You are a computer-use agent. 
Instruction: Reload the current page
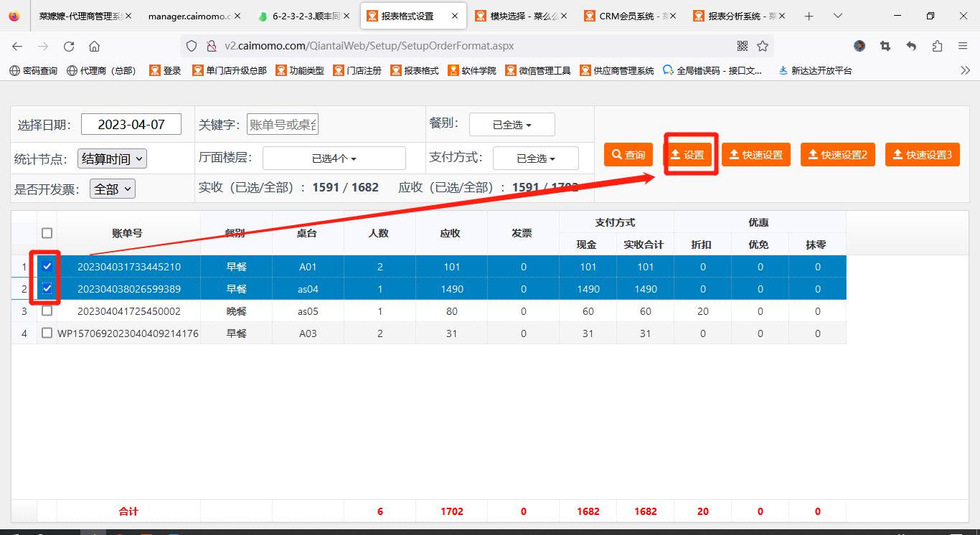point(69,46)
